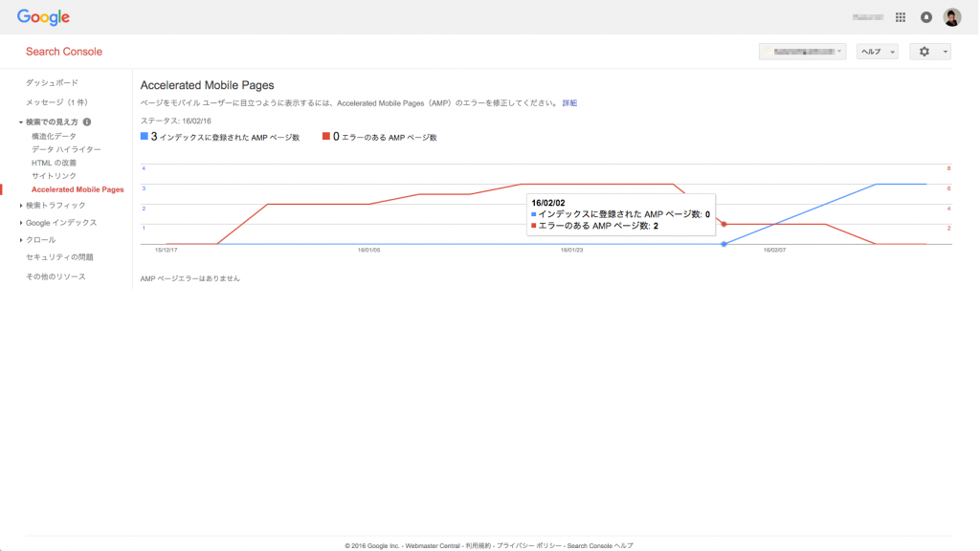This screenshot has width=980, height=551.
Task: Expand the 検索トラフィック section
Action: tap(57, 205)
